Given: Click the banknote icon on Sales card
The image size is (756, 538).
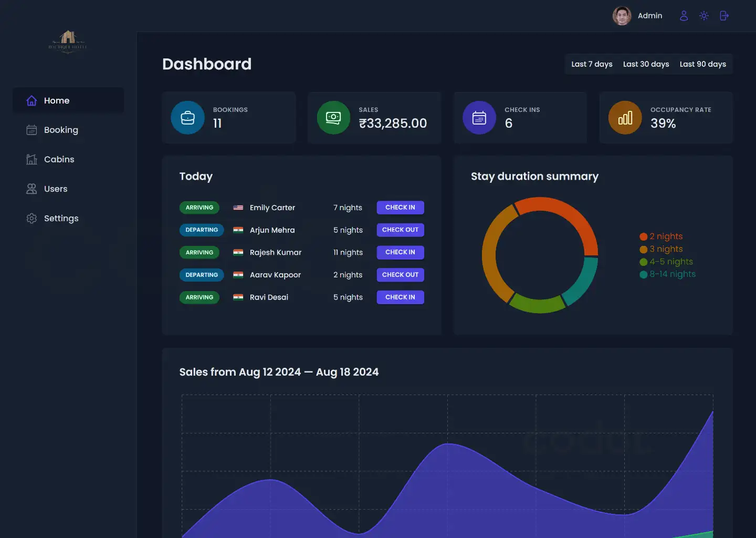Looking at the screenshot, I should 333,117.
